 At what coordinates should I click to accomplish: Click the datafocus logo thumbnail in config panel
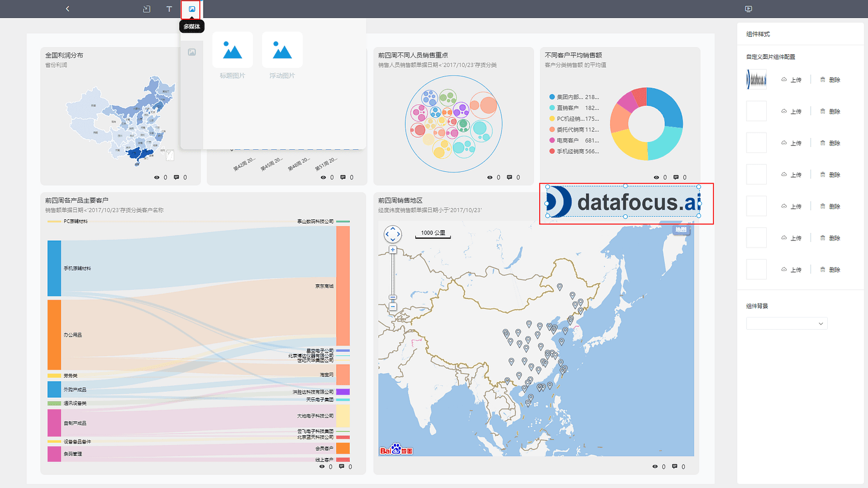pos(757,80)
